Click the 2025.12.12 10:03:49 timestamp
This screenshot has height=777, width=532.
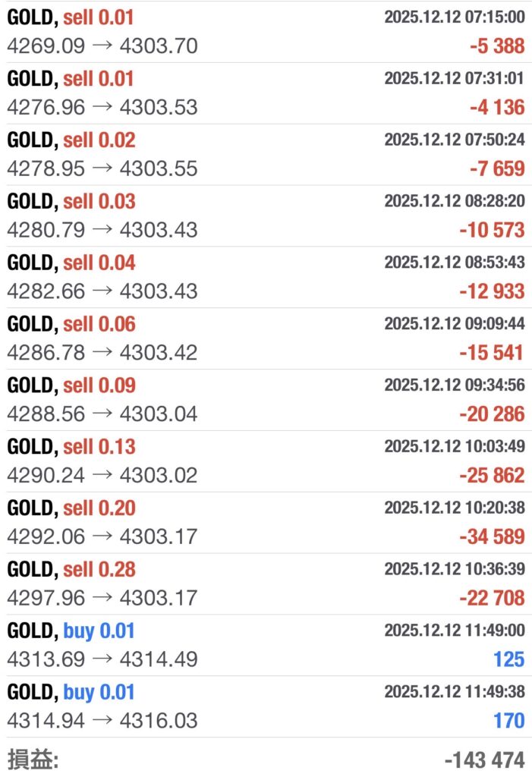[x=454, y=446]
